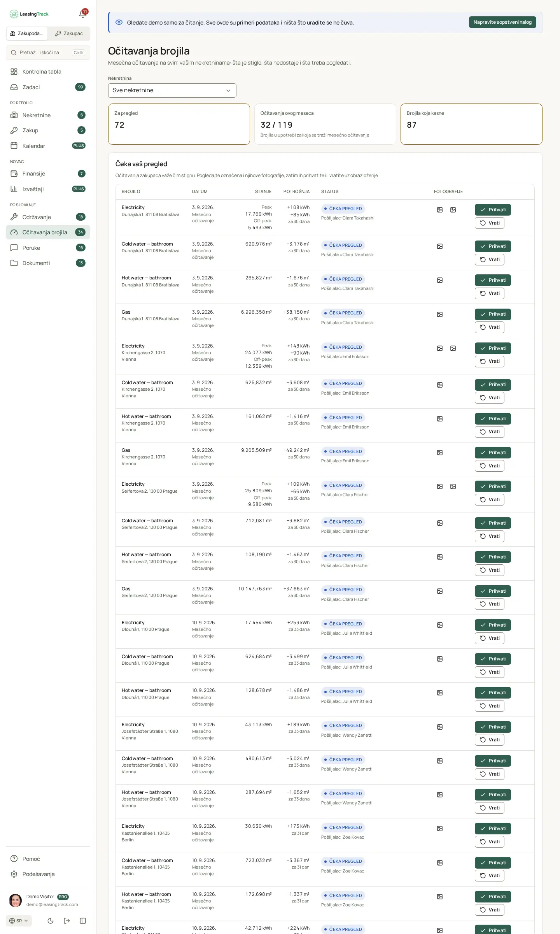
Task: View photo for Seifertova Gas reading
Action: click(x=440, y=591)
